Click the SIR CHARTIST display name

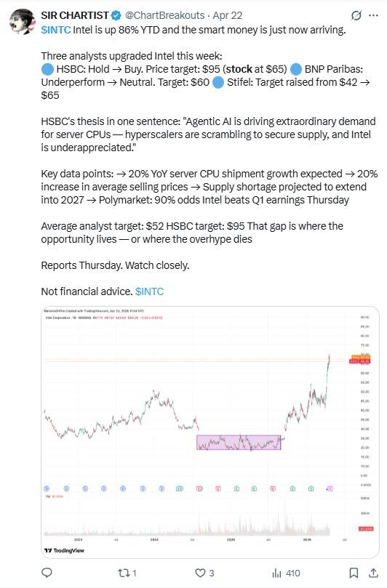coord(75,15)
